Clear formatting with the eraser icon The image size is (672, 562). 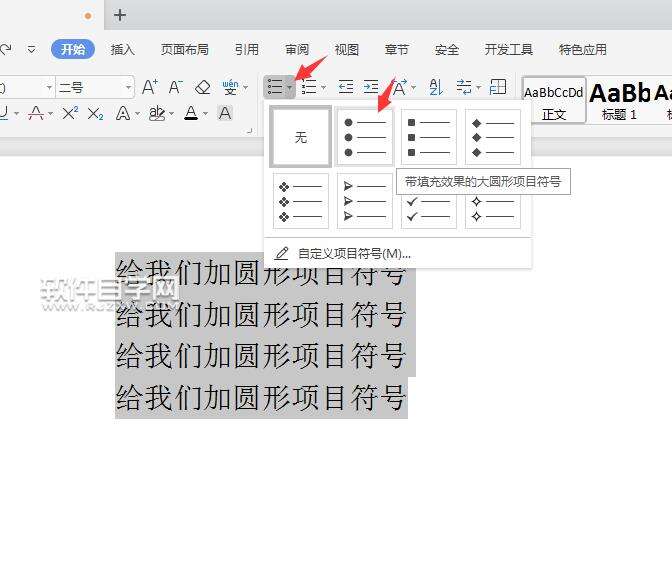[202, 87]
